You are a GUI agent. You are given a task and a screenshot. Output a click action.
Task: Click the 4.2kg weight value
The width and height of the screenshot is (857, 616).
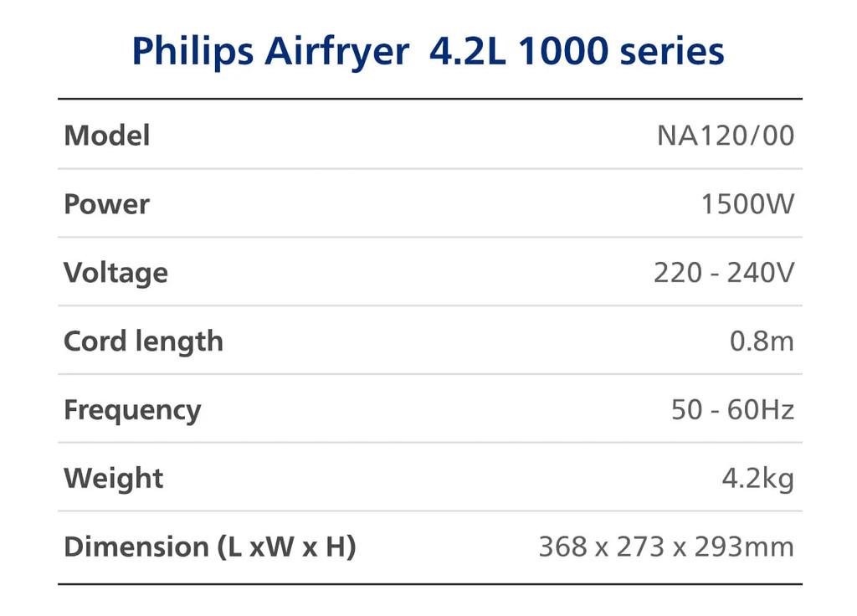[757, 479]
